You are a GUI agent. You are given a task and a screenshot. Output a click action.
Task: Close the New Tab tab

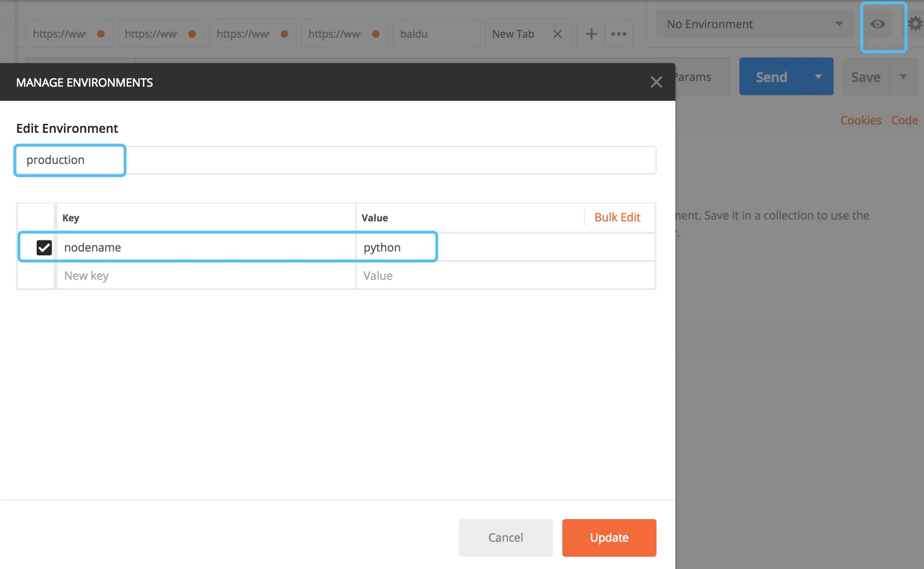click(x=558, y=34)
